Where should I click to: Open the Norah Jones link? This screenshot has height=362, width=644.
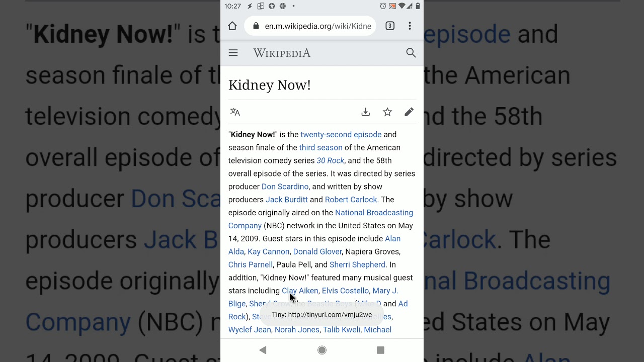pyautogui.click(x=297, y=330)
